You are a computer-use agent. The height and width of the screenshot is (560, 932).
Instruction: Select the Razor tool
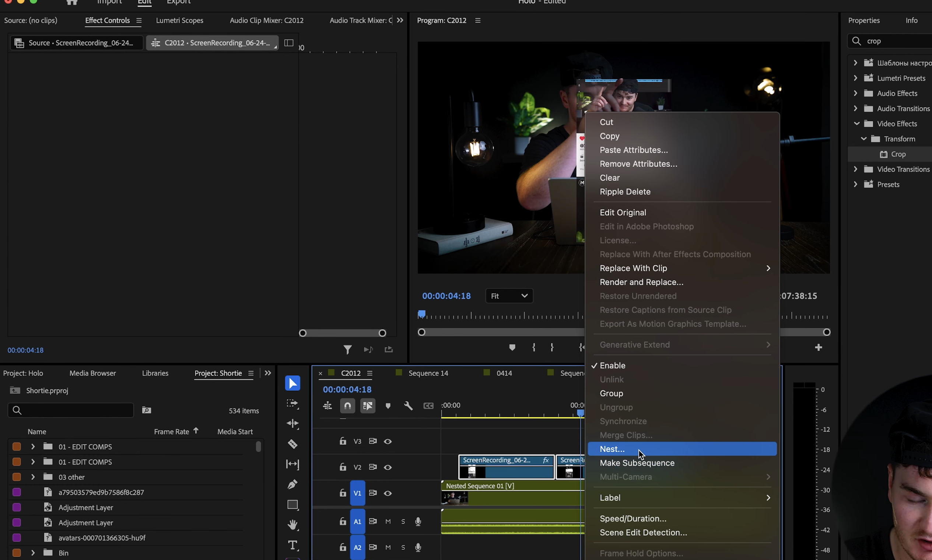[x=292, y=444]
